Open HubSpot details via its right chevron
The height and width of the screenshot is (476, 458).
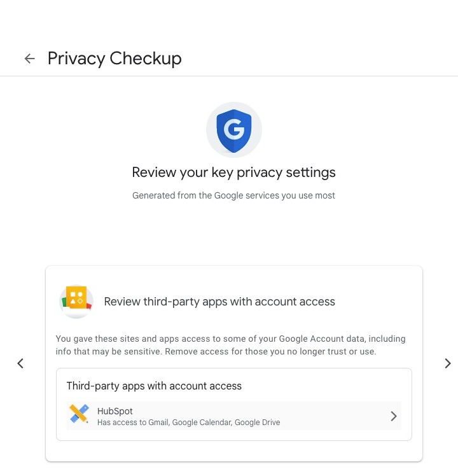(x=394, y=416)
